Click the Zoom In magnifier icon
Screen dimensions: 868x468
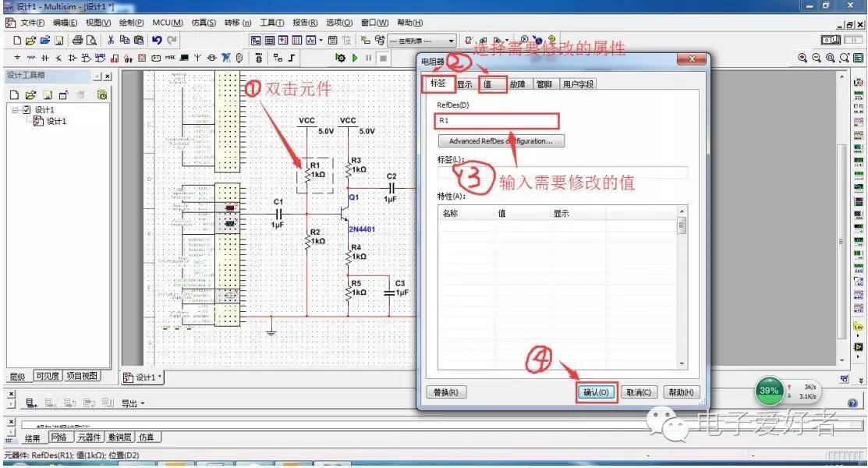pos(802,58)
